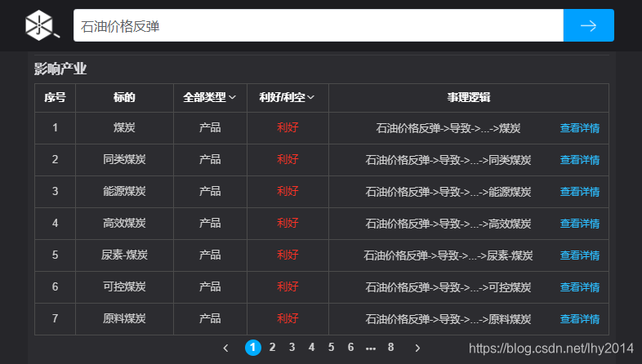The height and width of the screenshot is (364, 642).
Task: Select page 1 in pagination
Action: coord(253,348)
